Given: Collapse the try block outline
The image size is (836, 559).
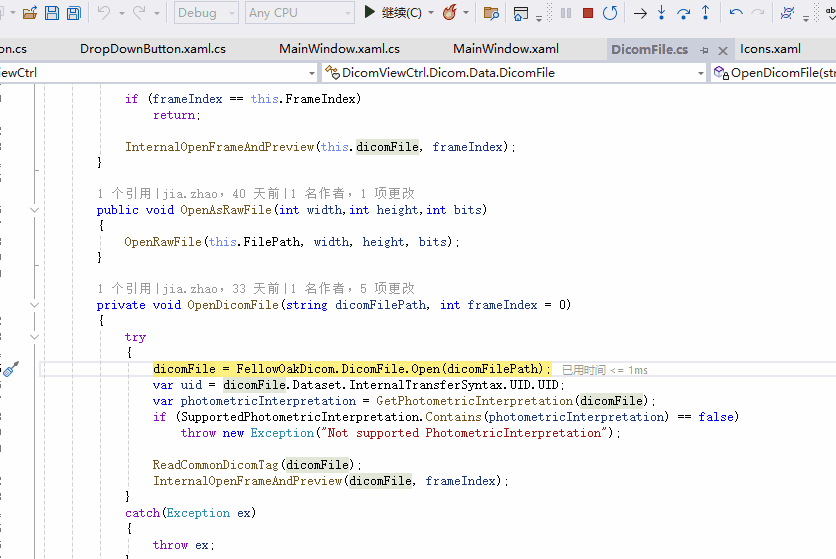Looking at the screenshot, I should pyautogui.click(x=35, y=337).
